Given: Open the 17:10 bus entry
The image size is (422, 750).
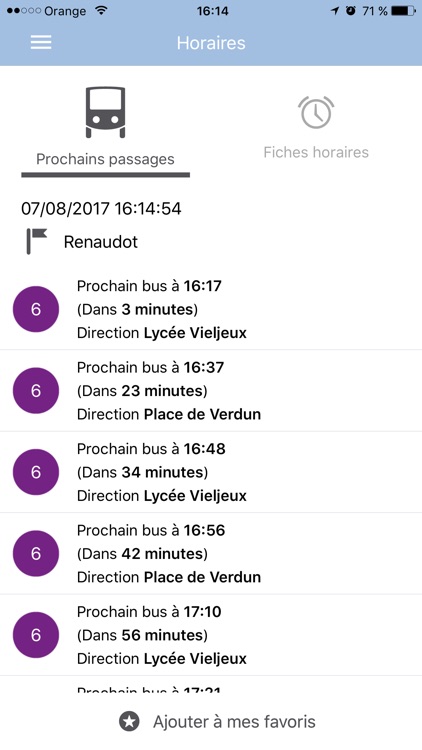Looking at the screenshot, I should click(211, 635).
